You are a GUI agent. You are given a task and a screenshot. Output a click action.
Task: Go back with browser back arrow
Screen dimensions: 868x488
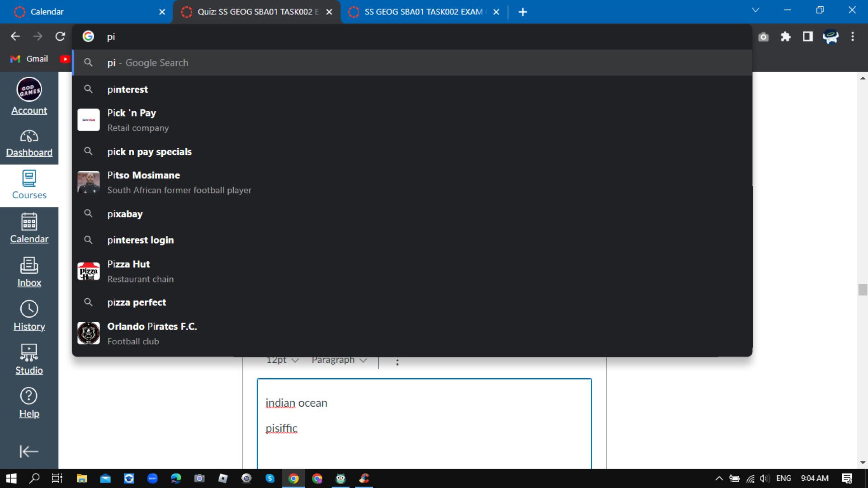click(15, 37)
